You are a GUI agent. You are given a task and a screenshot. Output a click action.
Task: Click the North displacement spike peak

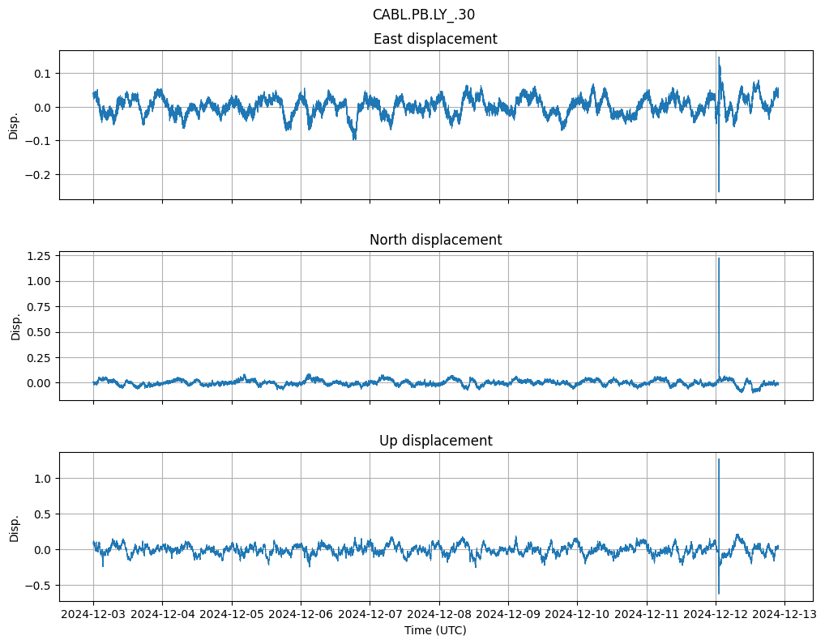click(718, 258)
